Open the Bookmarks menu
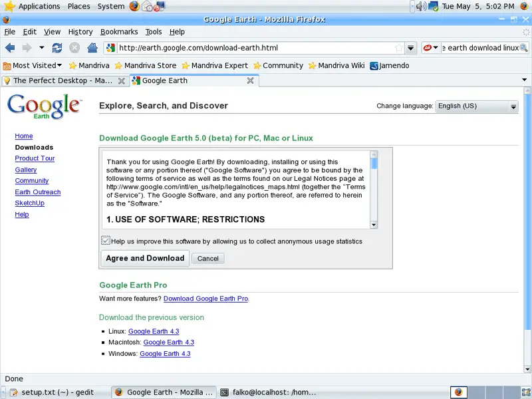Screen dimensions: 532x399 pos(119,32)
